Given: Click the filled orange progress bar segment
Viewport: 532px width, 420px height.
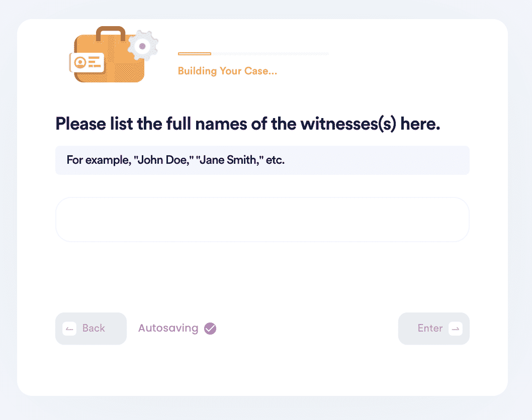Looking at the screenshot, I should [x=195, y=54].
